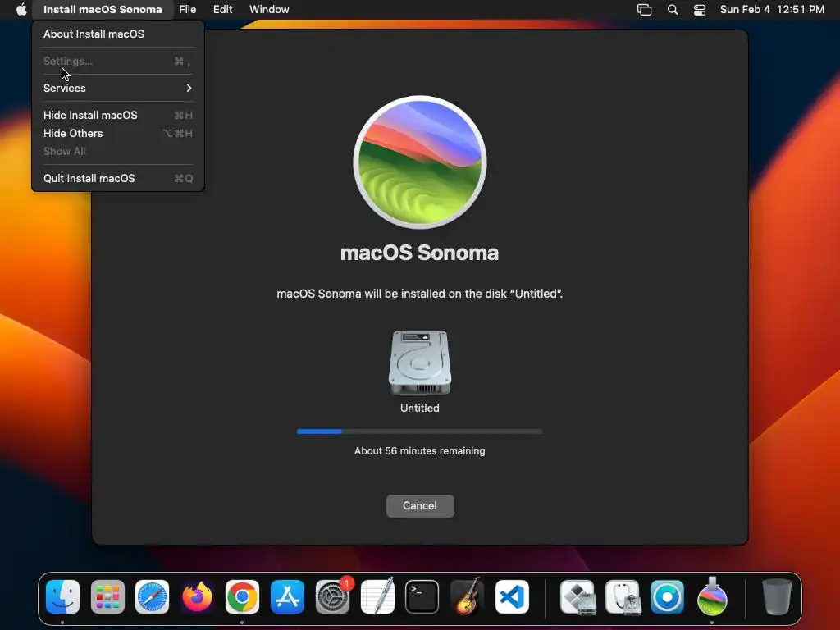This screenshot has width=840, height=630.
Task: Launch TextEdit from the dock
Action: click(x=377, y=596)
